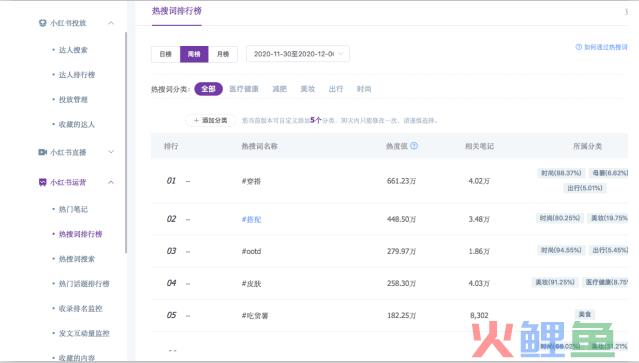This screenshot has width=639, height=363.
Task: Open 达人排行榜 in the sidebar
Action: pyautogui.click(x=77, y=75)
